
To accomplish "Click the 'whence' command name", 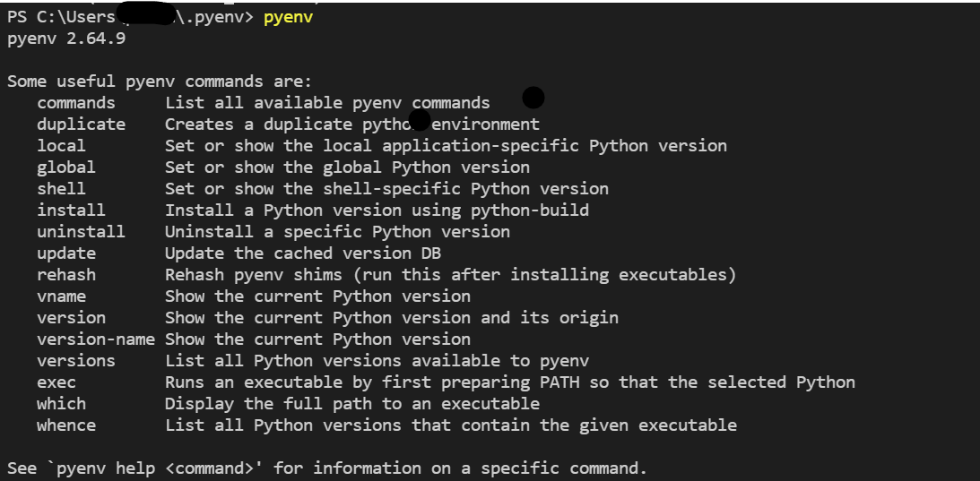I will click(x=65, y=425).
